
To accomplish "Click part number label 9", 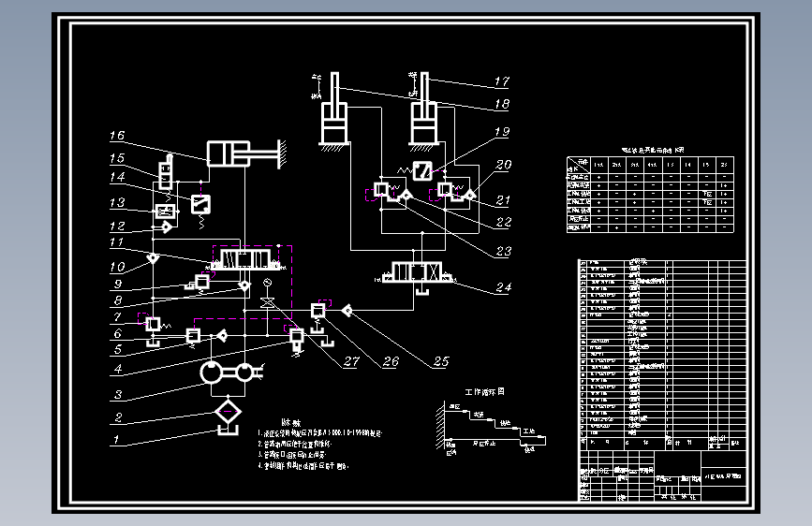I will pos(118,284).
